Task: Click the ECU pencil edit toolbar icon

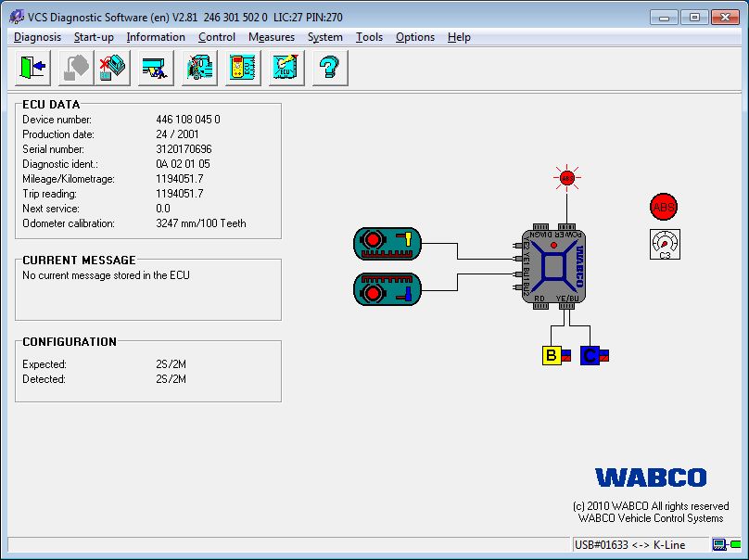Action: click(x=286, y=68)
